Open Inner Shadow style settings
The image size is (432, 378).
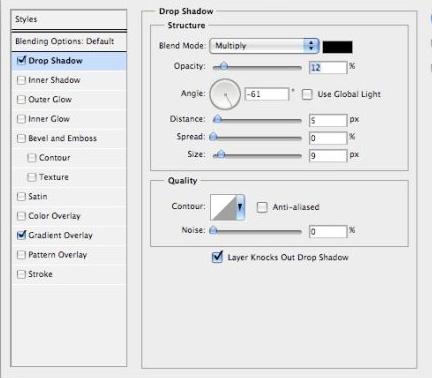54,80
